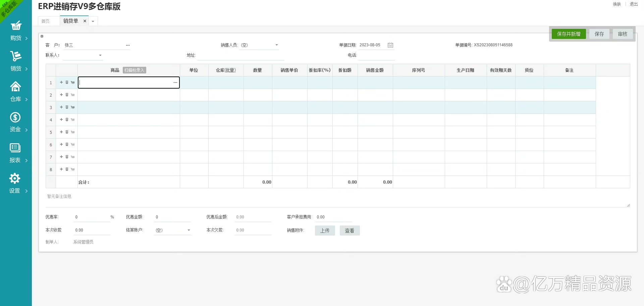Open product picker ellipsis in row 1
This screenshot has width=644, height=306.
click(175, 83)
